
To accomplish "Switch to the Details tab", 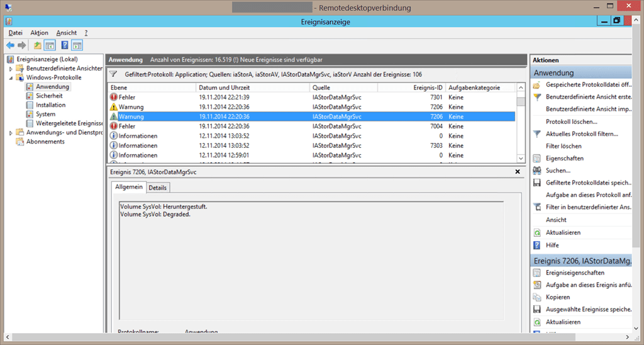I will (x=158, y=188).
